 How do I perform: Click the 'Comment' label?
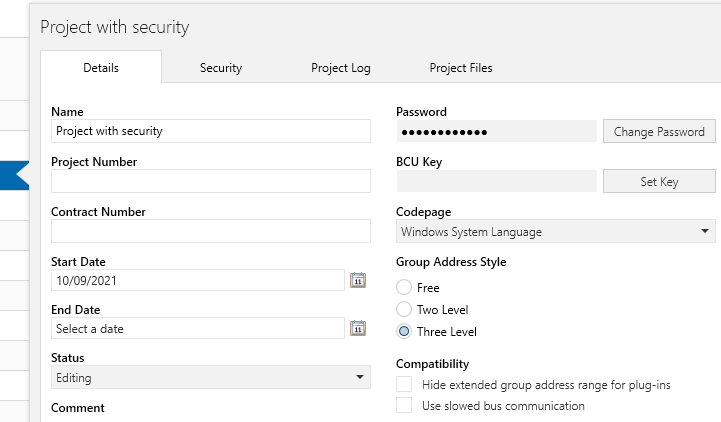click(x=78, y=408)
